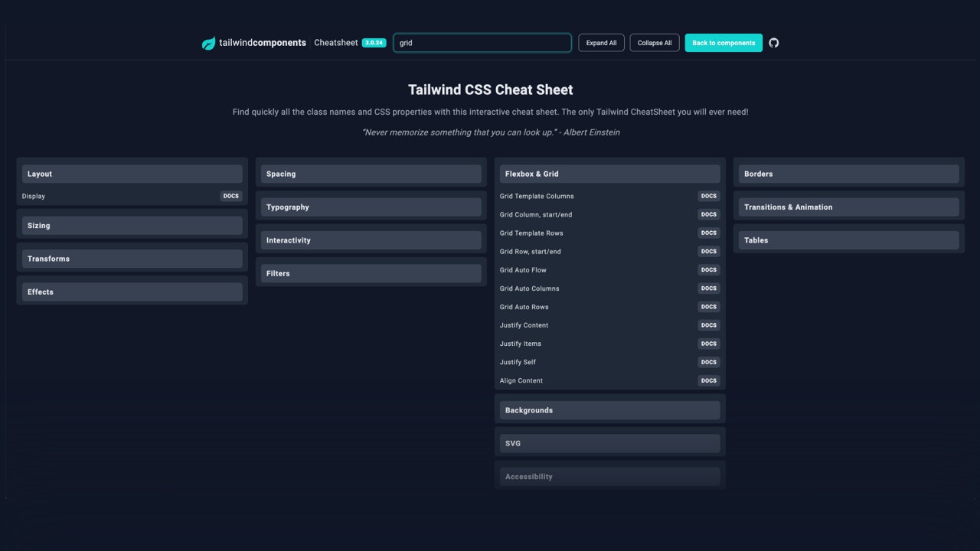Open DOCS for Grid Template Rows
Viewport: 980px width, 551px height.
pyautogui.click(x=709, y=233)
